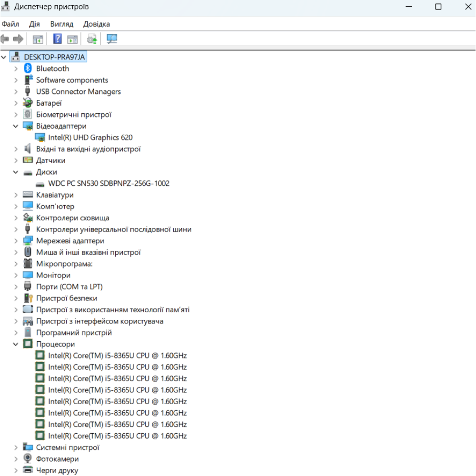476x476 pixels.
Task: Click the Help toolbar icon with question mark
Action: coord(58,39)
